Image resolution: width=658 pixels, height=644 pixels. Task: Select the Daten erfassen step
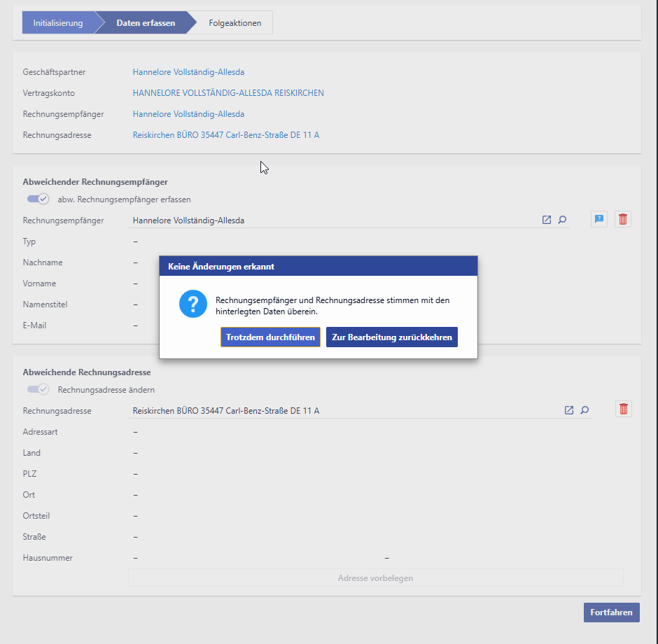click(146, 23)
